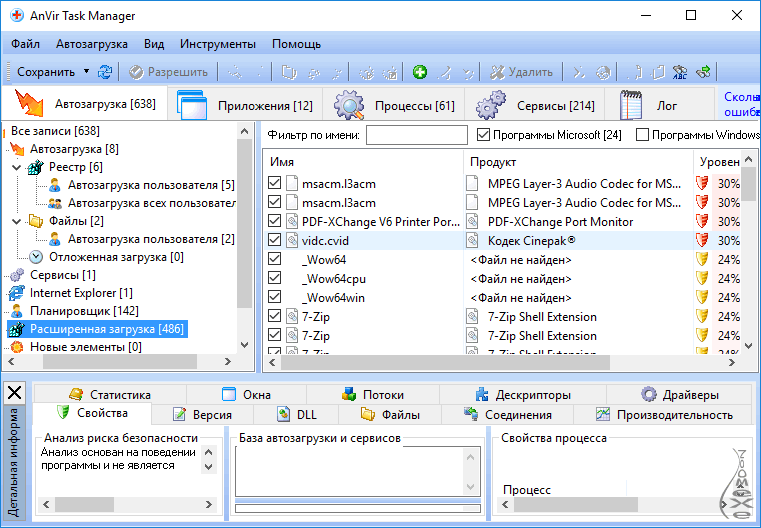Click the Производительность chart icon
The height and width of the screenshot is (528, 761).
coord(603,414)
